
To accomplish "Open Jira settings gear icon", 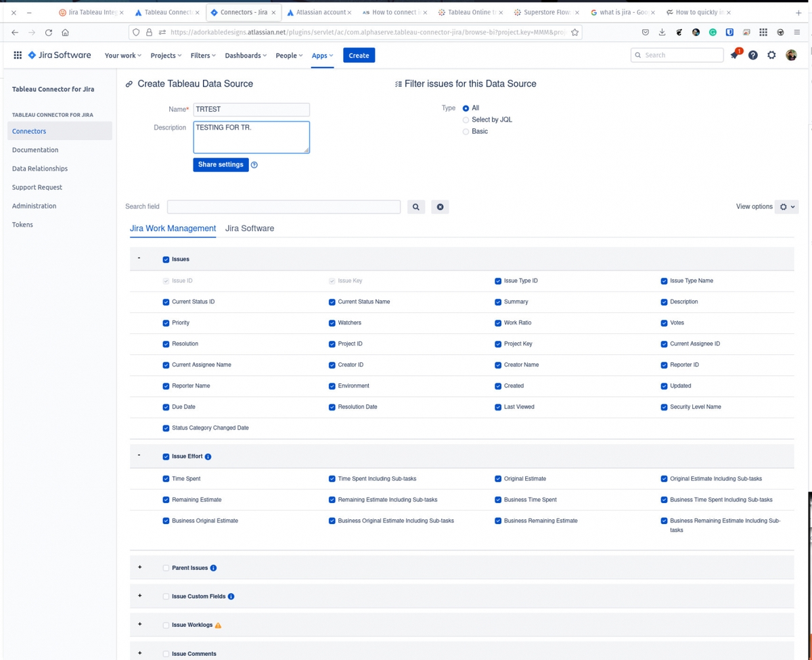I will (771, 55).
